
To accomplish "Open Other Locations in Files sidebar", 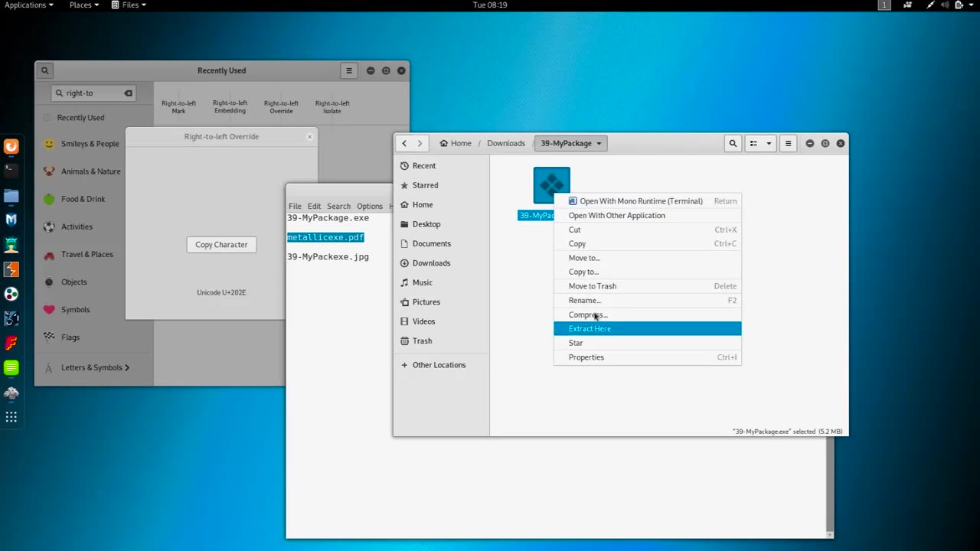I will [x=439, y=365].
